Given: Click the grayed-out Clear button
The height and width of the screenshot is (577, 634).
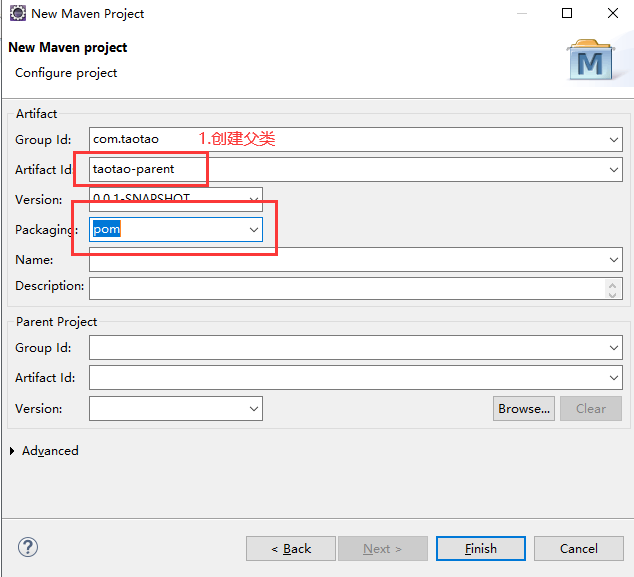Looking at the screenshot, I should [x=591, y=408].
